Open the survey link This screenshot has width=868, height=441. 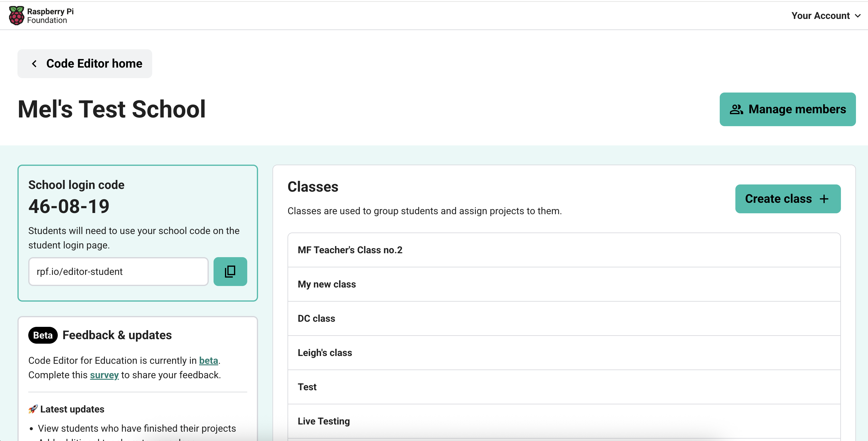click(104, 375)
